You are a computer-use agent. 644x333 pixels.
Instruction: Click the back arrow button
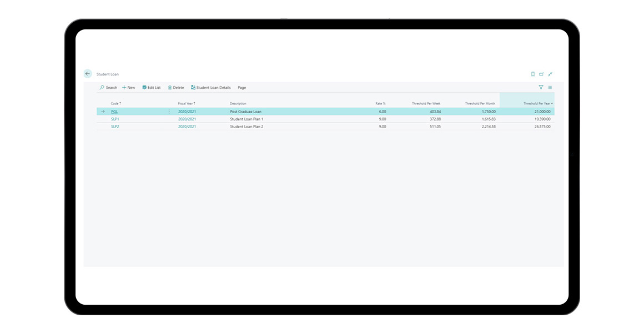88,74
